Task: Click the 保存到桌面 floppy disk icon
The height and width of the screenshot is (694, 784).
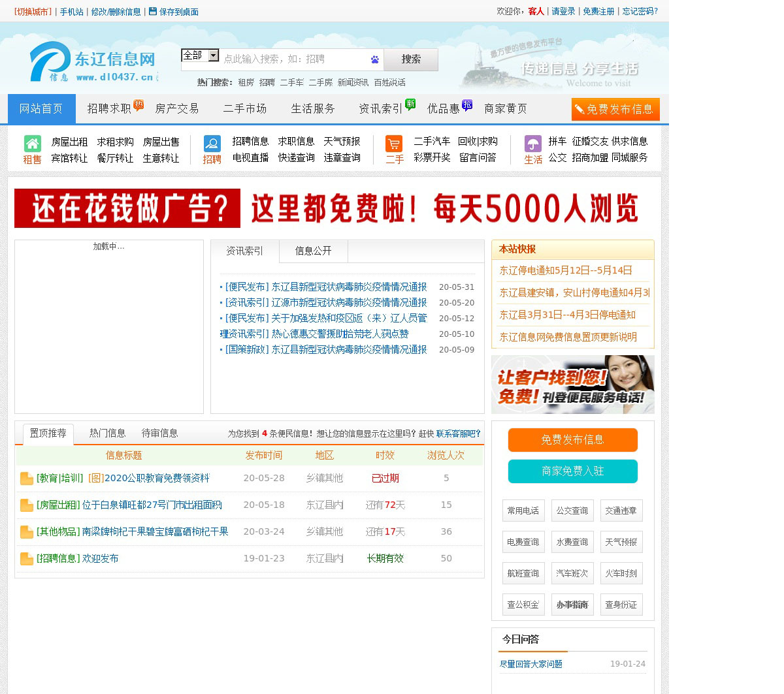Action: [153, 11]
